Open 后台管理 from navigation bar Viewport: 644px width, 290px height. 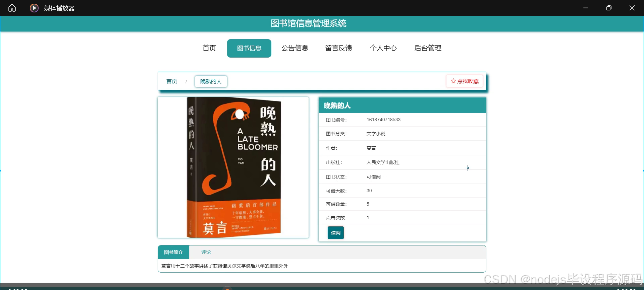click(428, 48)
